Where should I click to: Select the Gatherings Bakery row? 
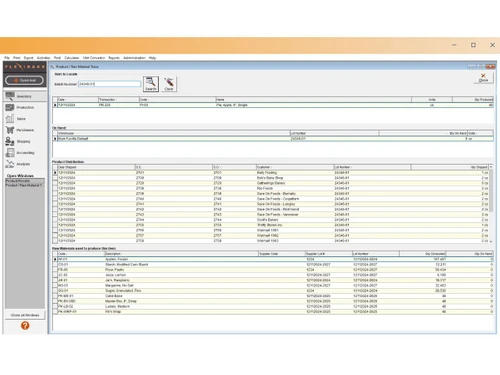point(271,183)
